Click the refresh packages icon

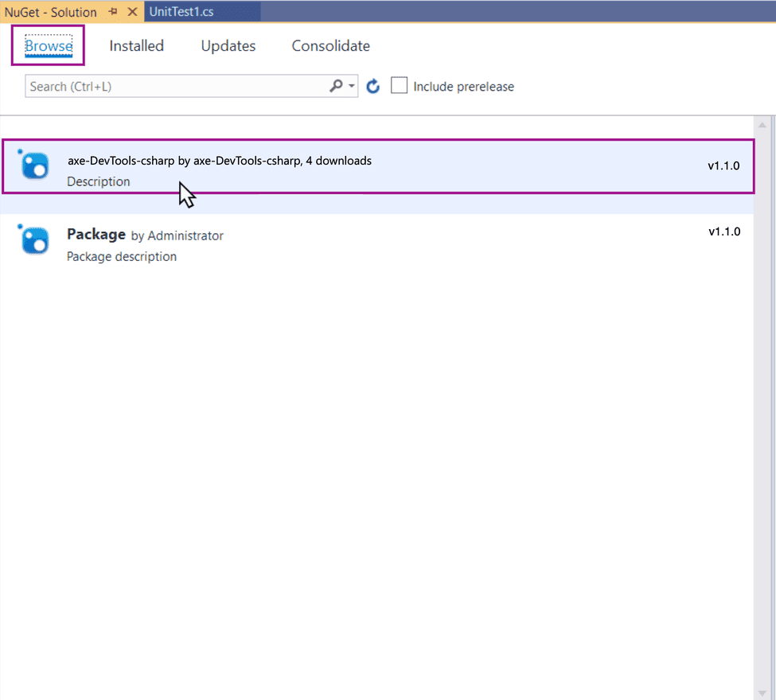coord(372,85)
